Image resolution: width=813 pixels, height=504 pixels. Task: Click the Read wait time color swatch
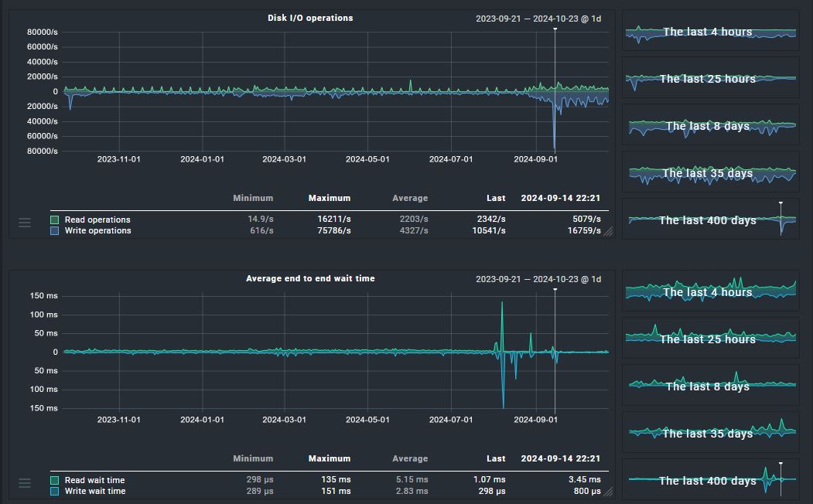(x=55, y=481)
